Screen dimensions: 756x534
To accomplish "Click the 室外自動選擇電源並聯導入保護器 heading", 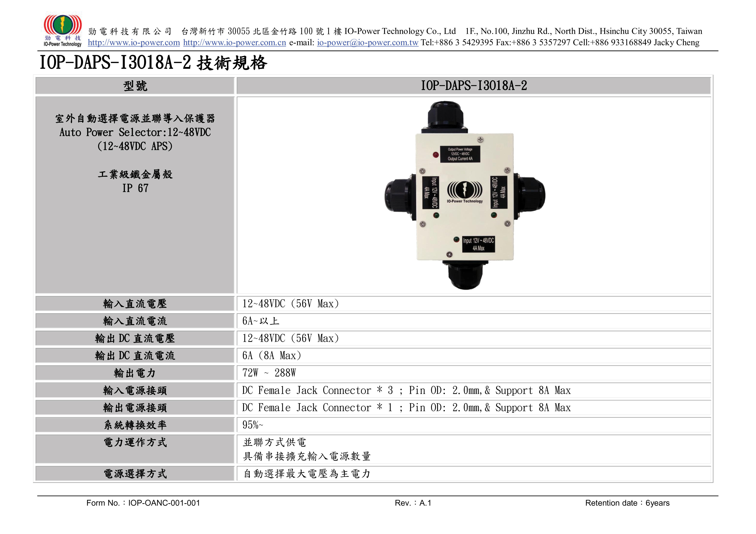I will click(x=135, y=118).
